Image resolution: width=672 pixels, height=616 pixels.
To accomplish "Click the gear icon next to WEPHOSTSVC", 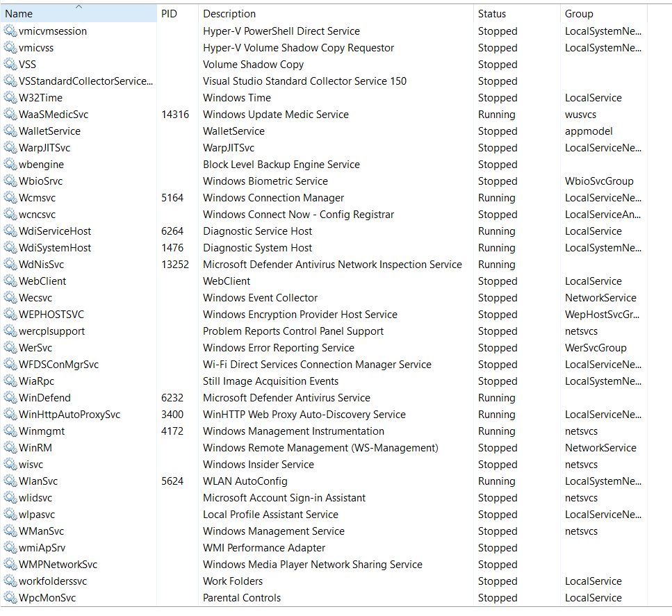I will click(x=10, y=315).
